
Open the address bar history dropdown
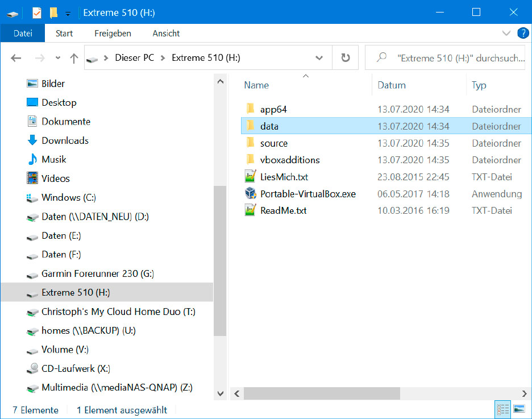pyautogui.click(x=319, y=57)
